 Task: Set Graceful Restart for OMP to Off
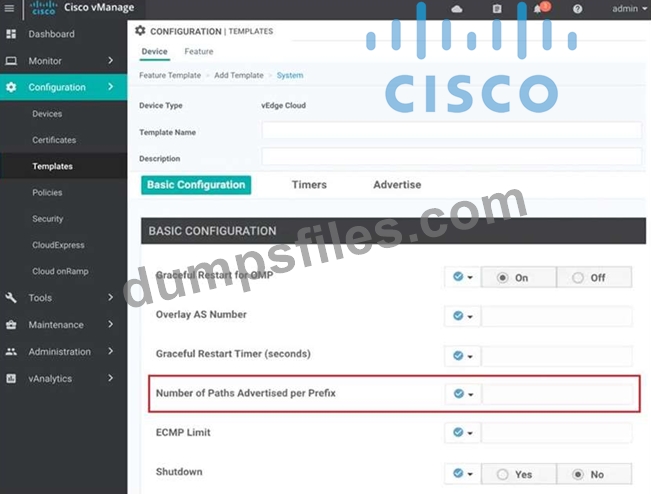(x=578, y=278)
